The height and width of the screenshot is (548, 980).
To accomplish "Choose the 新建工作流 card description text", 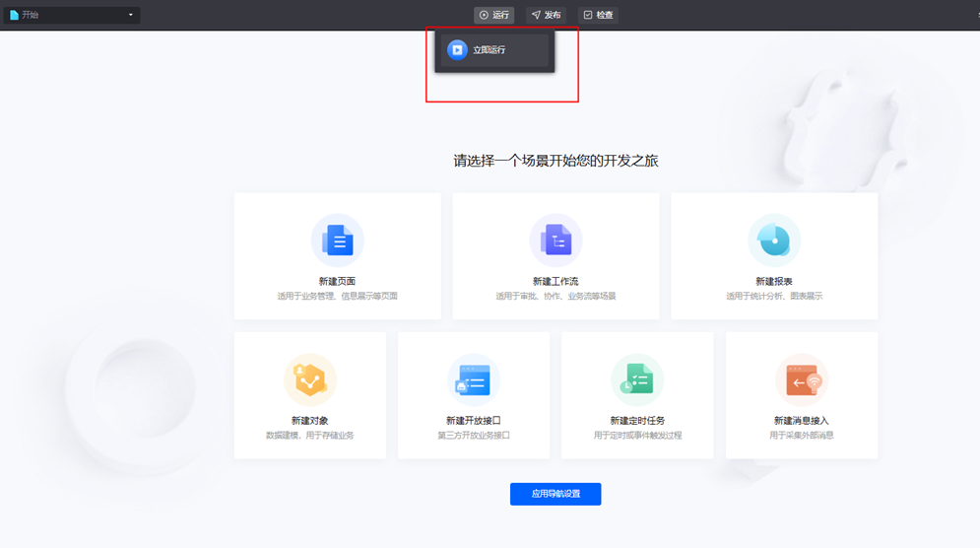I will 555,296.
